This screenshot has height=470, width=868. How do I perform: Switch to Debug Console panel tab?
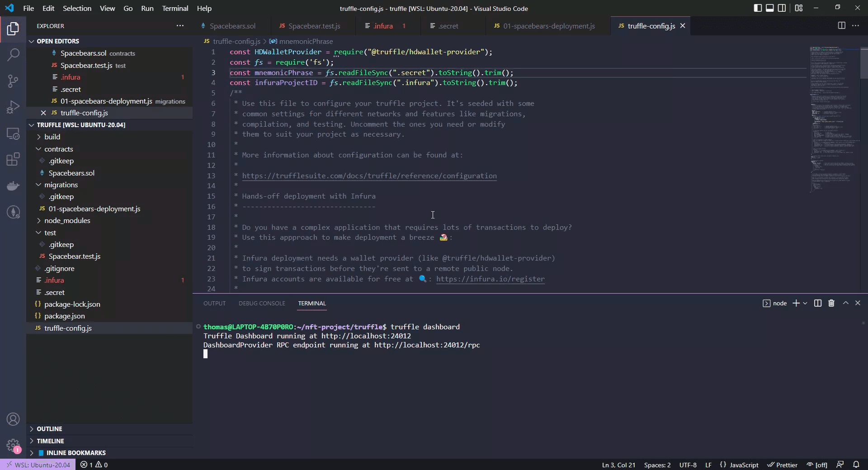click(262, 303)
